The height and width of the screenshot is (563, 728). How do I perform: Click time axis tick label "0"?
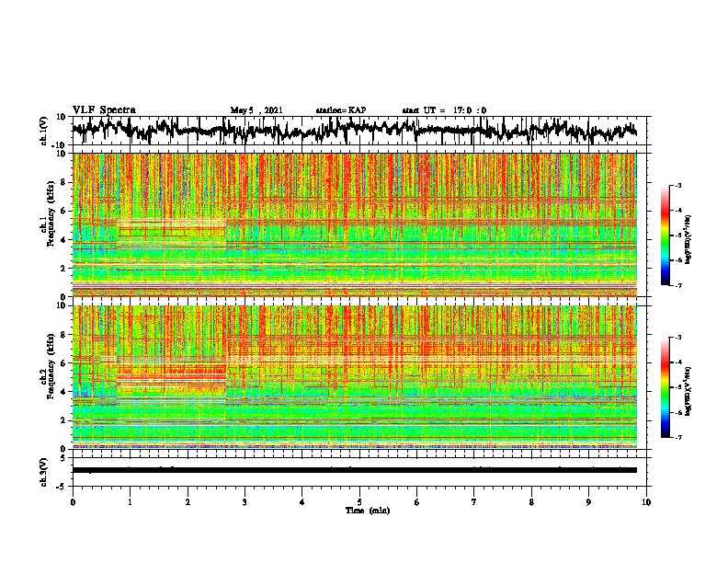click(73, 502)
